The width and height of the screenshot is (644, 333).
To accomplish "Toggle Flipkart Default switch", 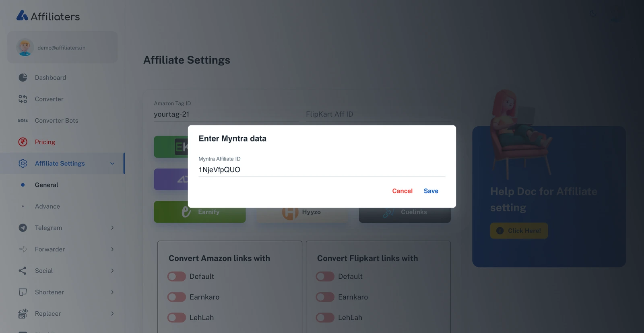I will pyautogui.click(x=325, y=276).
